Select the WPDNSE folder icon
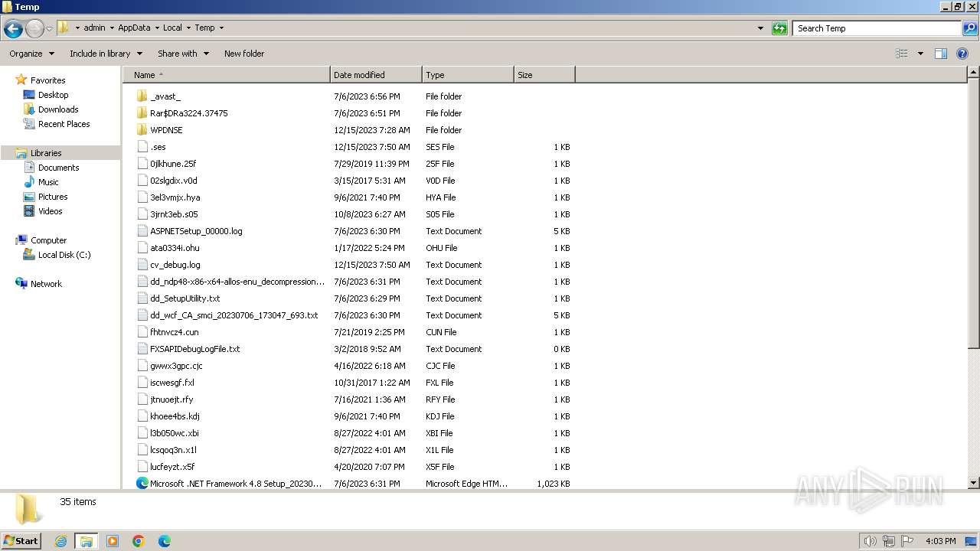 click(142, 130)
